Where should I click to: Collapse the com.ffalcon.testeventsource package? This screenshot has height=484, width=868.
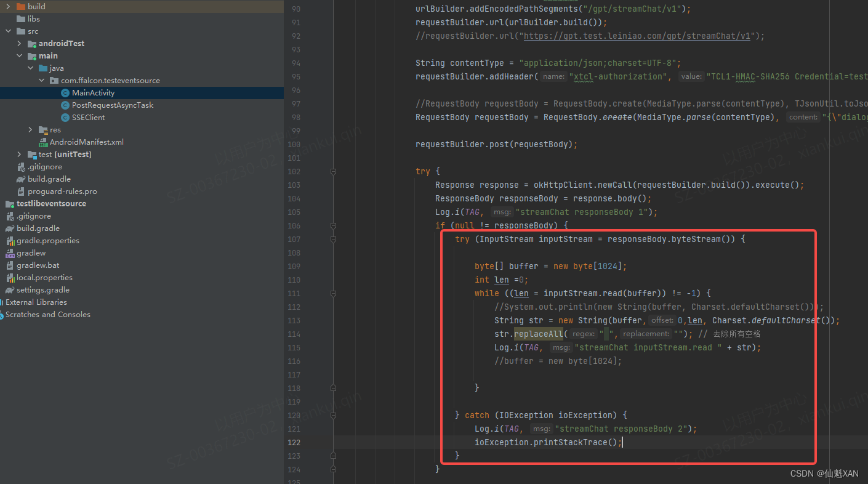[x=41, y=81]
